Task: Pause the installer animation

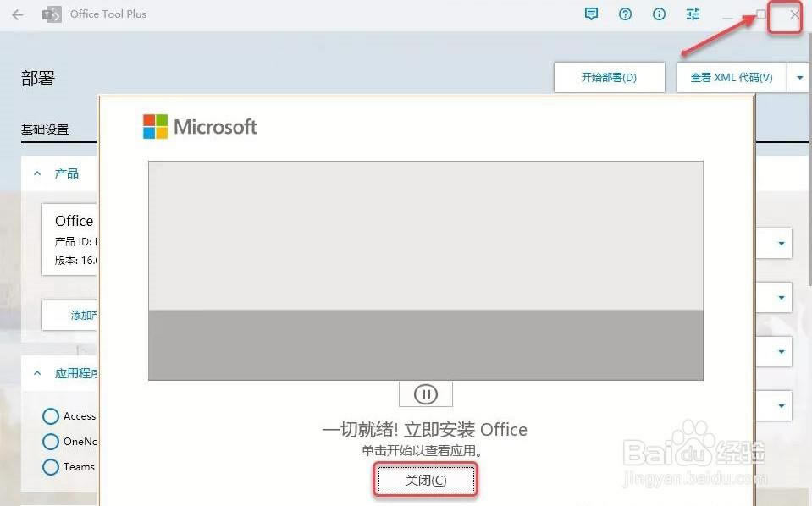Action: 426,395
